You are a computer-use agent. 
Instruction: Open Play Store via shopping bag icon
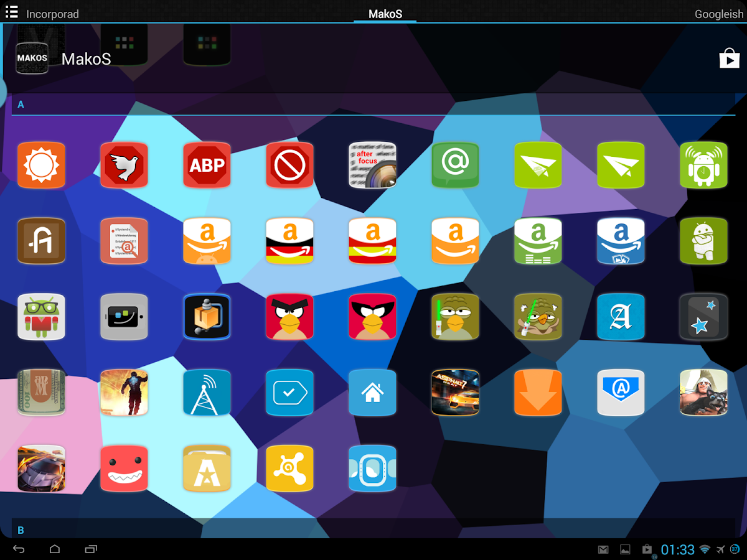click(729, 58)
